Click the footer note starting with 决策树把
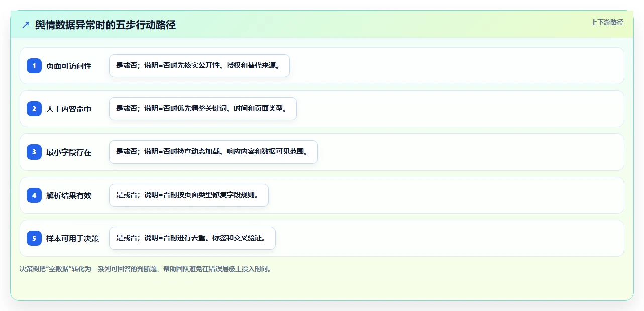The height and width of the screenshot is (311, 644). coord(147,269)
